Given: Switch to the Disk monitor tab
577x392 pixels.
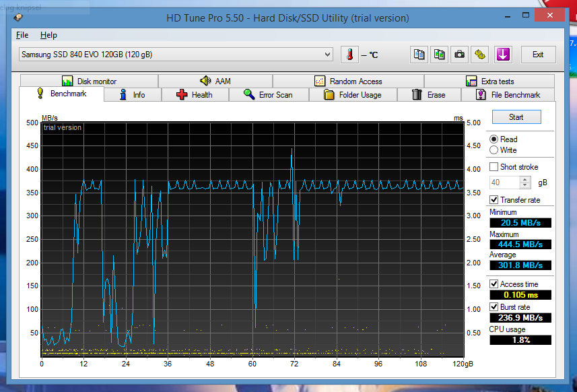Looking at the screenshot, I should coord(90,81).
